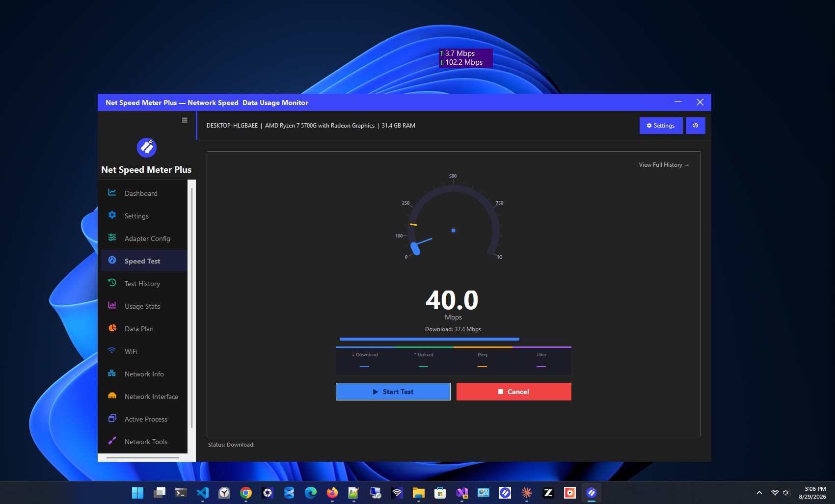The width and height of the screenshot is (835, 504).
Task: Click the download progress bar
Action: (x=455, y=339)
